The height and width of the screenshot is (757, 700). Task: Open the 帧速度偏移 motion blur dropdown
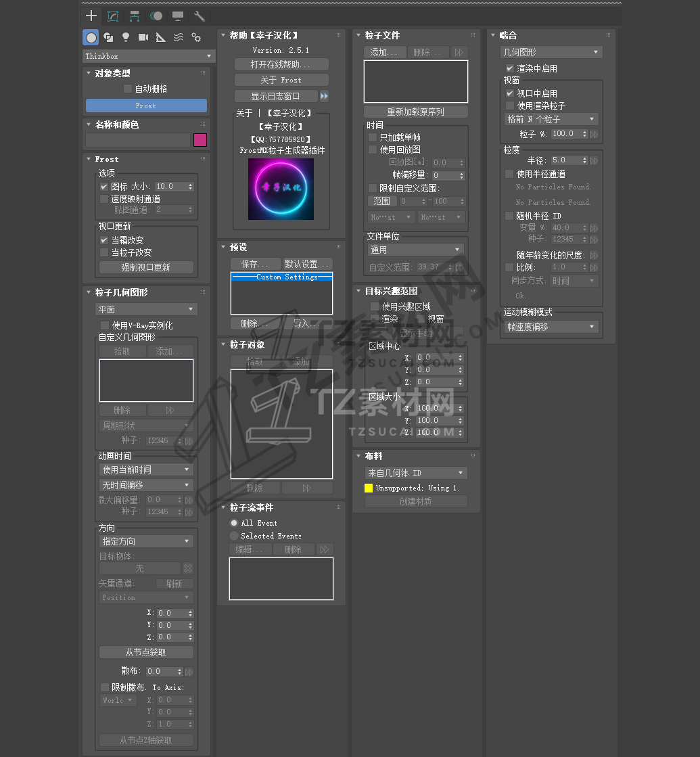click(x=551, y=327)
